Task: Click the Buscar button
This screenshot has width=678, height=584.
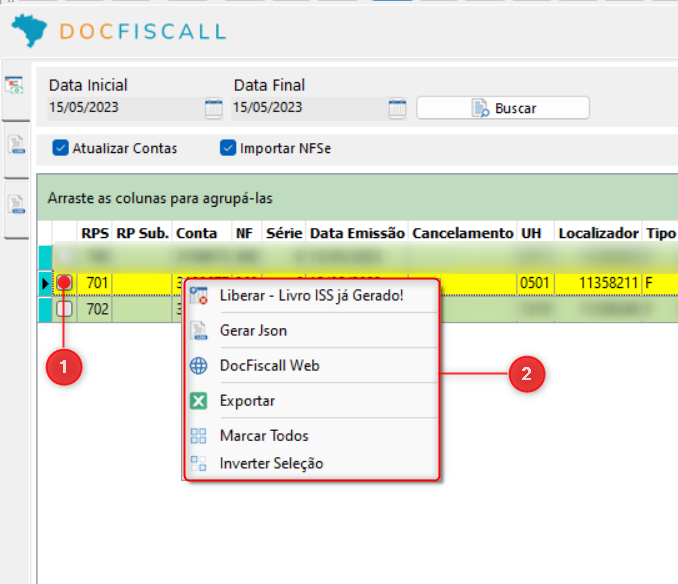Action: [503, 108]
